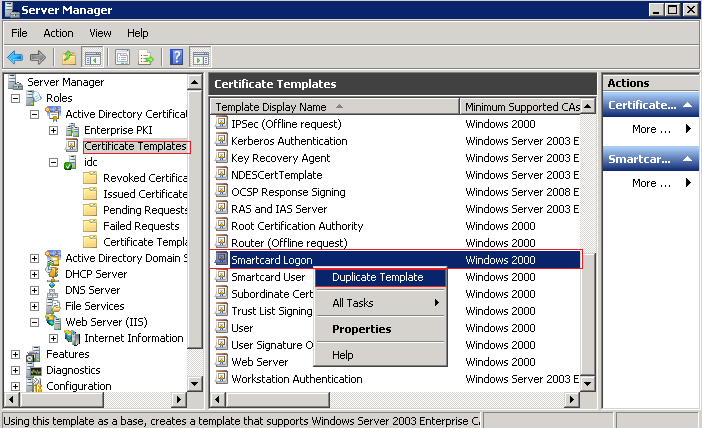The height and width of the screenshot is (428, 702).
Task: Click the Export List toolbar icon
Action: [146, 57]
